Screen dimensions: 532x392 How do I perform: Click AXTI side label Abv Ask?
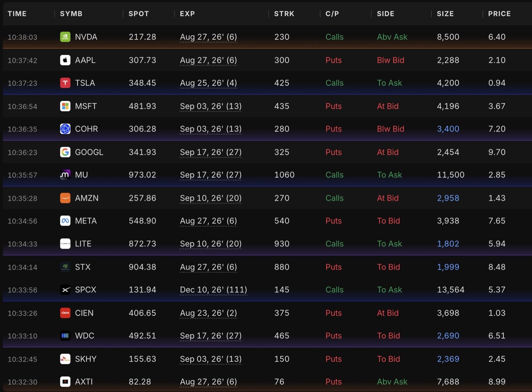[x=392, y=382]
